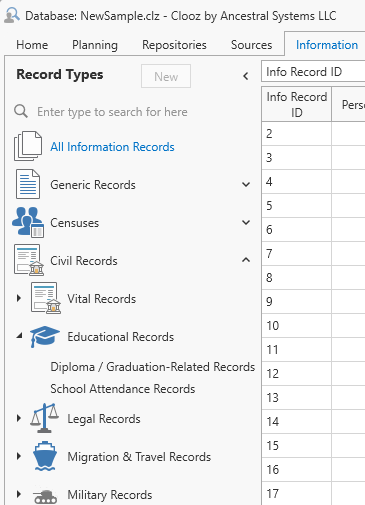Viewport: 365px width, 505px height.
Task: Select Generic Records label
Action: pyautogui.click(x=93, y=185)
